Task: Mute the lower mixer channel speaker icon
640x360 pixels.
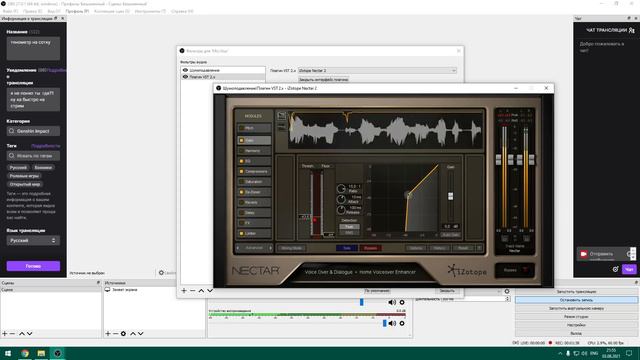Action: 392,323
